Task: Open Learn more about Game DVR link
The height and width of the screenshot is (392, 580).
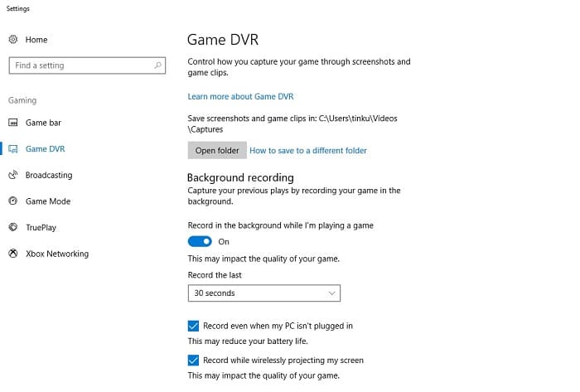Action: (240, 96)
